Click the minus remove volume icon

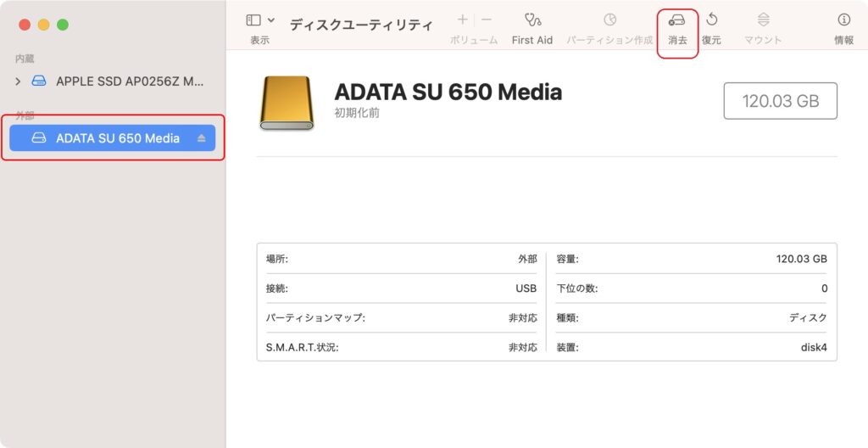pos(486,20)
